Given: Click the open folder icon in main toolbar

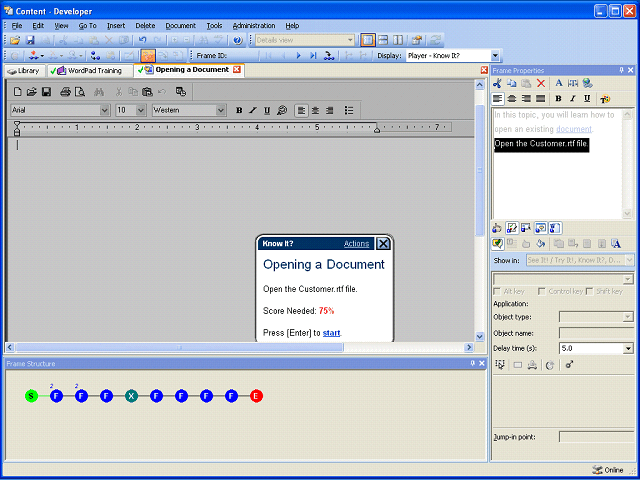Looking at the screenshot, I should pos(15,40).
